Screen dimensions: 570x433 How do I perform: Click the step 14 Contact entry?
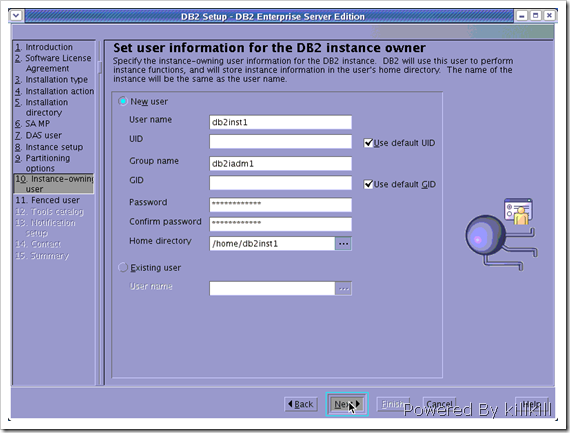click(x=38, y=244)
